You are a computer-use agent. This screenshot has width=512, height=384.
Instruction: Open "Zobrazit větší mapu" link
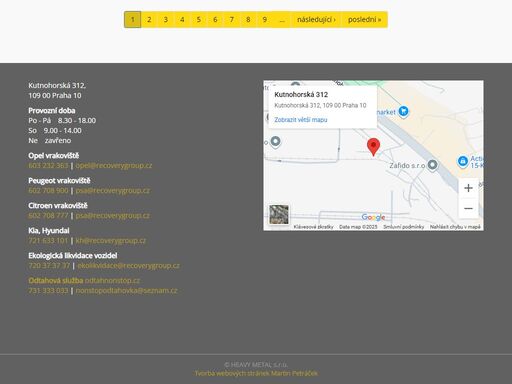click(x=301, y=120)
